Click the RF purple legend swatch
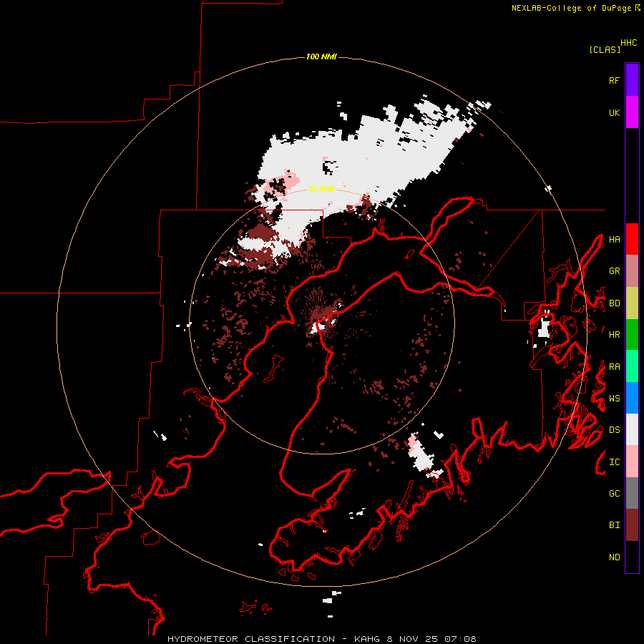 (632, 79)
